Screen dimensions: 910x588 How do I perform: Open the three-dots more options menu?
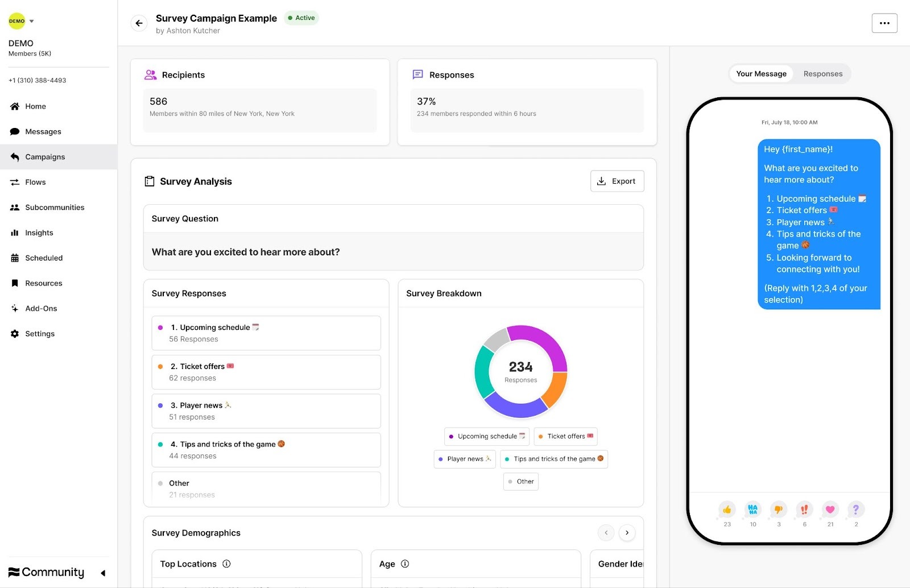tap(884, 23)
